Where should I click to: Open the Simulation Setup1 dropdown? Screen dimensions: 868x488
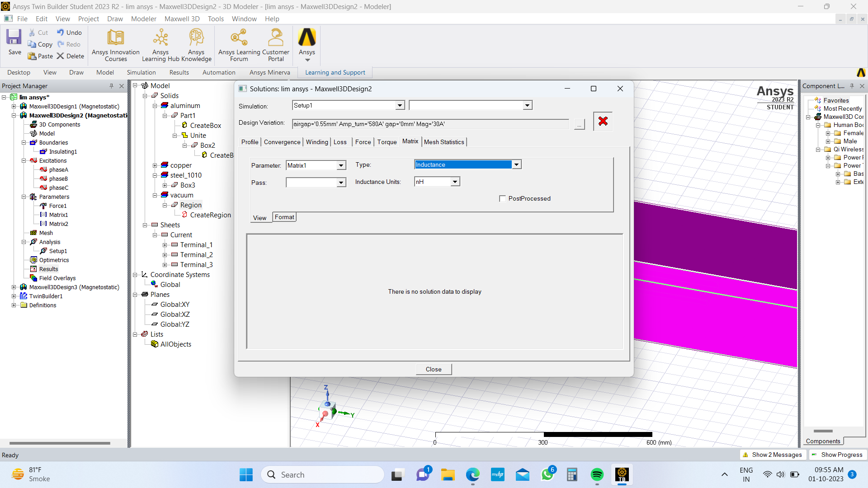click(400, 105)
